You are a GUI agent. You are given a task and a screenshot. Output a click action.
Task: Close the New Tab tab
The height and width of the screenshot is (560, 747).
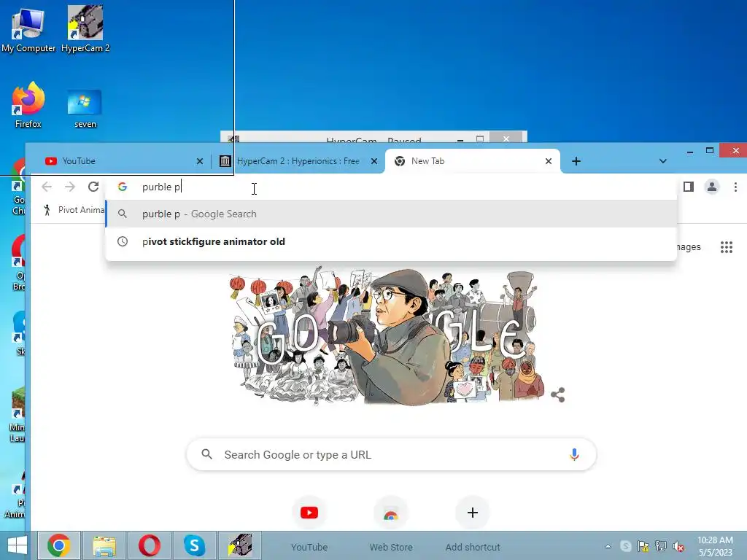(x=549, y=161)
